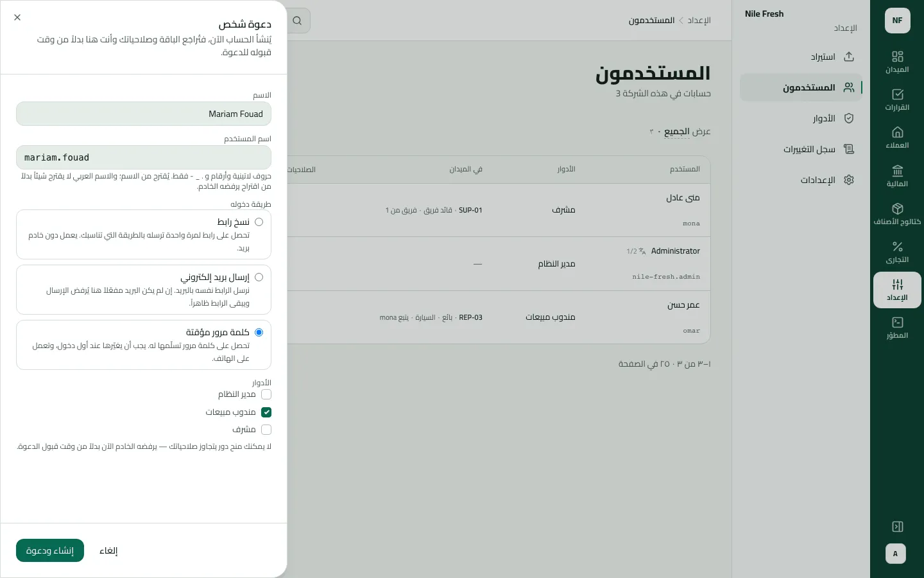This screenshot has width=924, height=578.
Task: Click الجميع filter link
Action: (x=677, y=132)
